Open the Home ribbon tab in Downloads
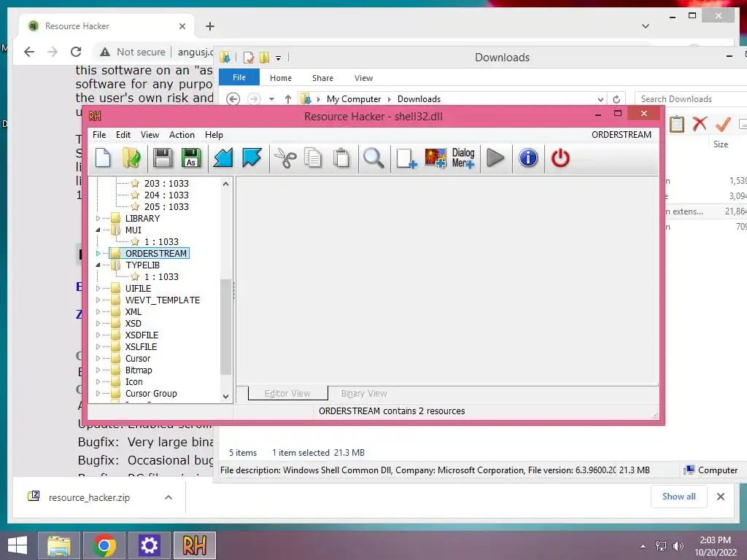 click(281, 77)
